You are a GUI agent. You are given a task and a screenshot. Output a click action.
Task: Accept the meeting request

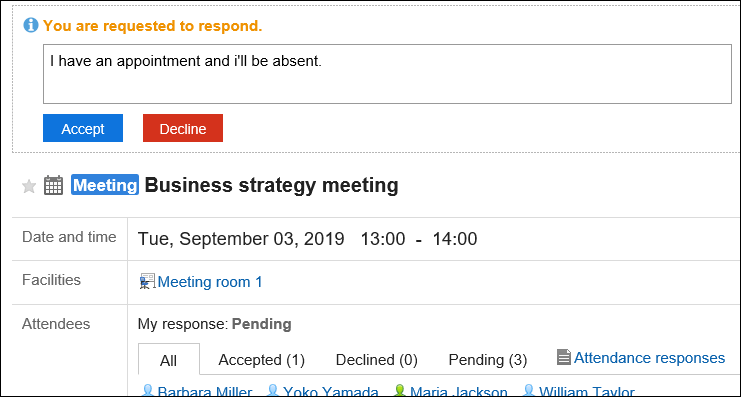click(x=83, y=128)
